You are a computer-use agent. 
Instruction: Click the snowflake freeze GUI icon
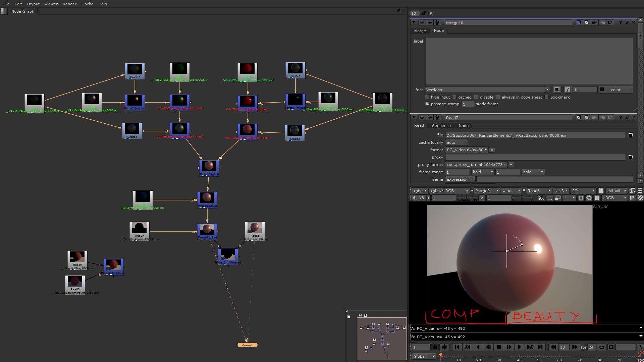(444, 347)
